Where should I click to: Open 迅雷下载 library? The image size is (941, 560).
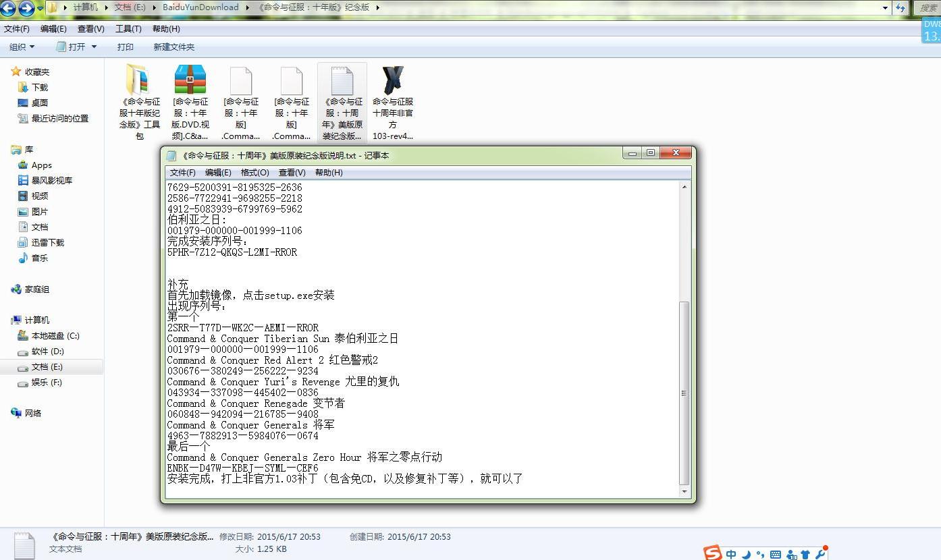coord(41,242)
